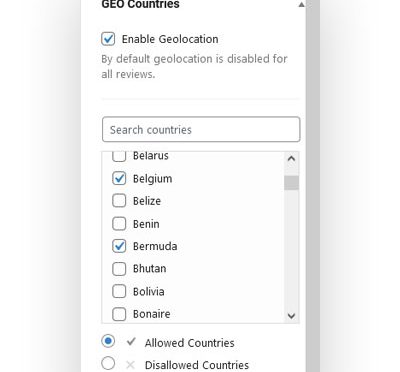Click the sidebar vertical scrollbar track

pos(313,186)
